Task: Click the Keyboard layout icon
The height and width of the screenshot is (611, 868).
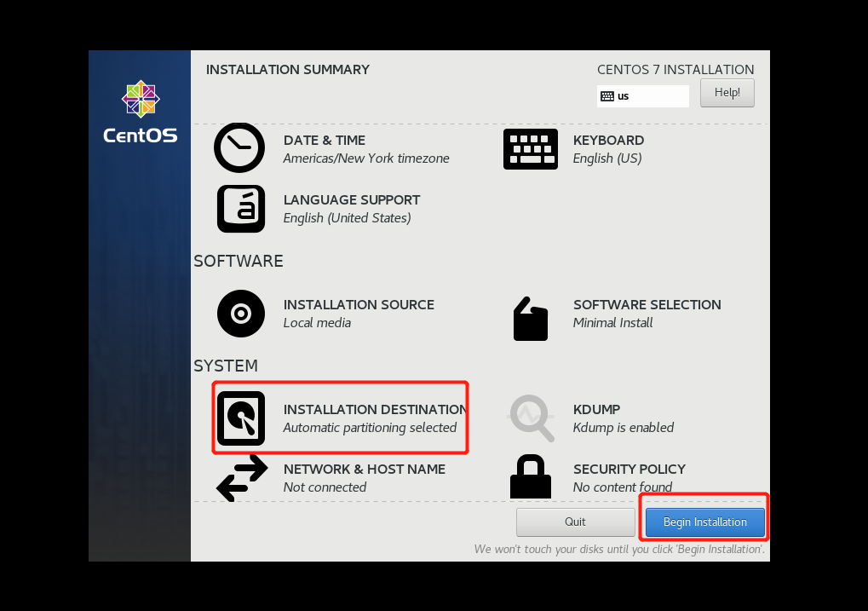Action: coord(531,149)
